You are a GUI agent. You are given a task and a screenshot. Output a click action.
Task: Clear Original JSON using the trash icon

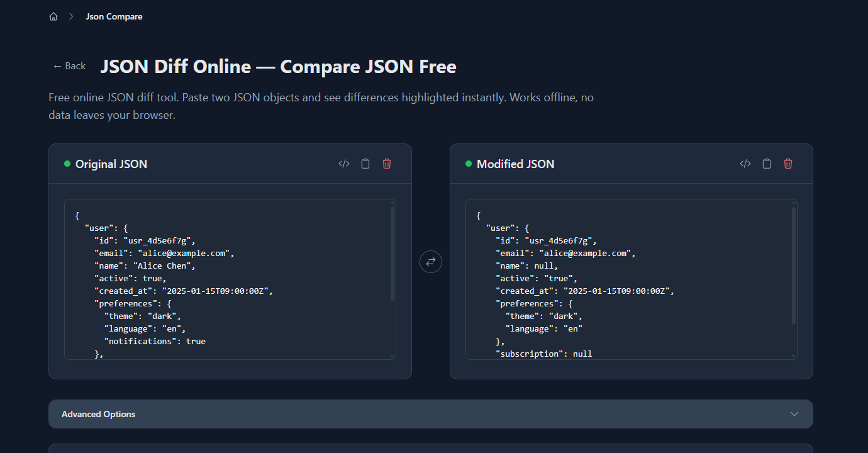386,163
